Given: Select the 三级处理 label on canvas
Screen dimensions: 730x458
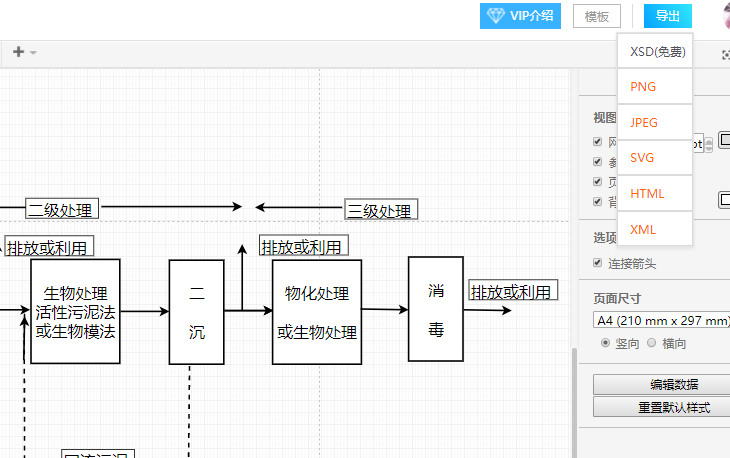Looking at the screenshot, I should [x=381, y=209].
